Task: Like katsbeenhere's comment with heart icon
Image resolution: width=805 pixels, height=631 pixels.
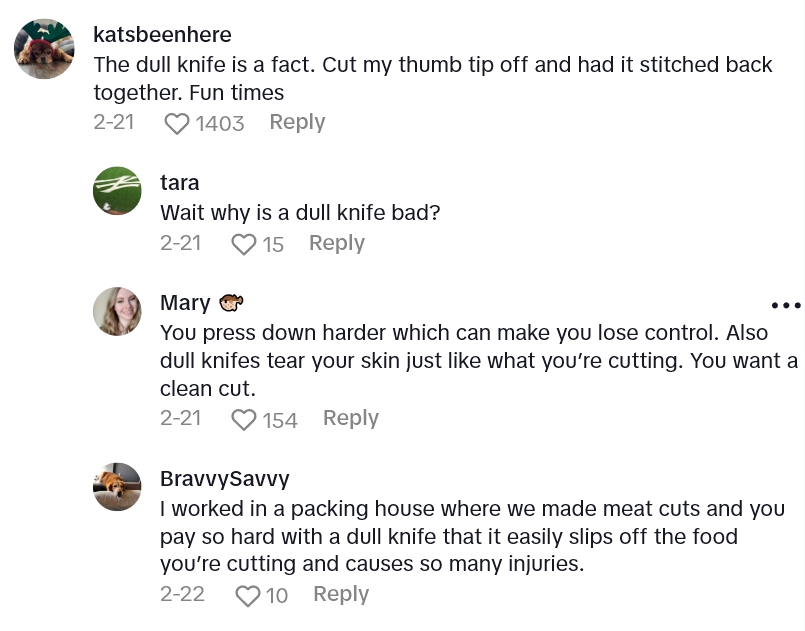Action: 177,123
